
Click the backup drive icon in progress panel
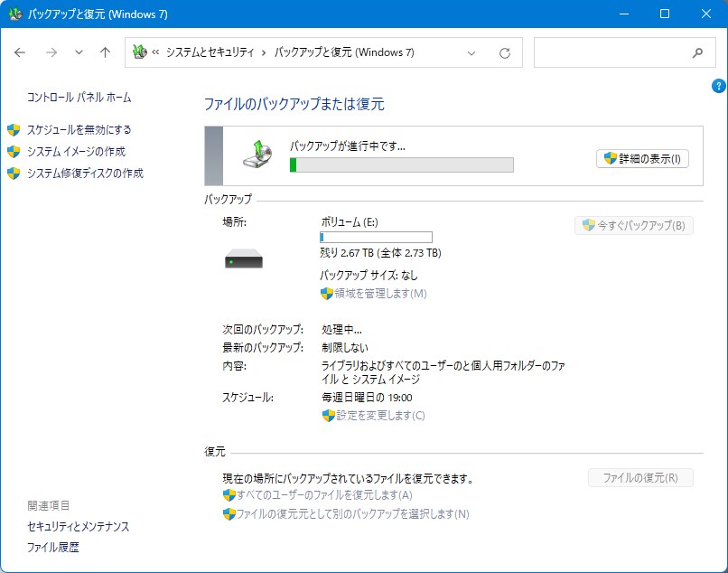point(257,155)
